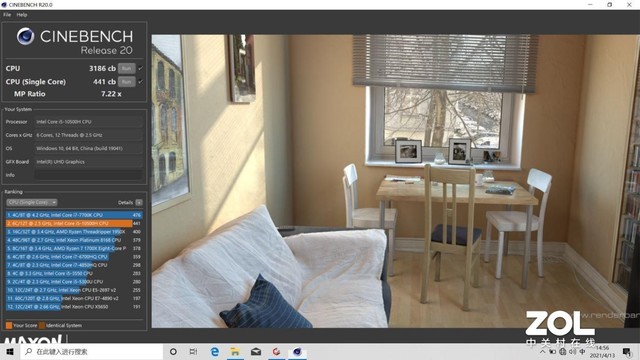Select ranking entry AMD Ryzen Threadripper 1950X
Image resolution: width=640 pixels, height=360 pixels.
click(x=74, y=231)
